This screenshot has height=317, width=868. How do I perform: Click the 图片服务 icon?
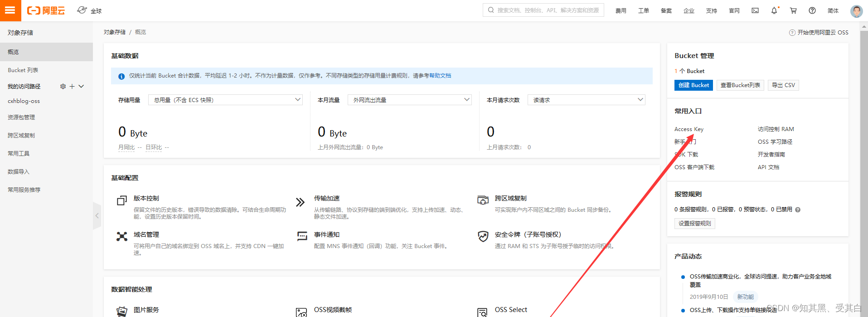122,311
